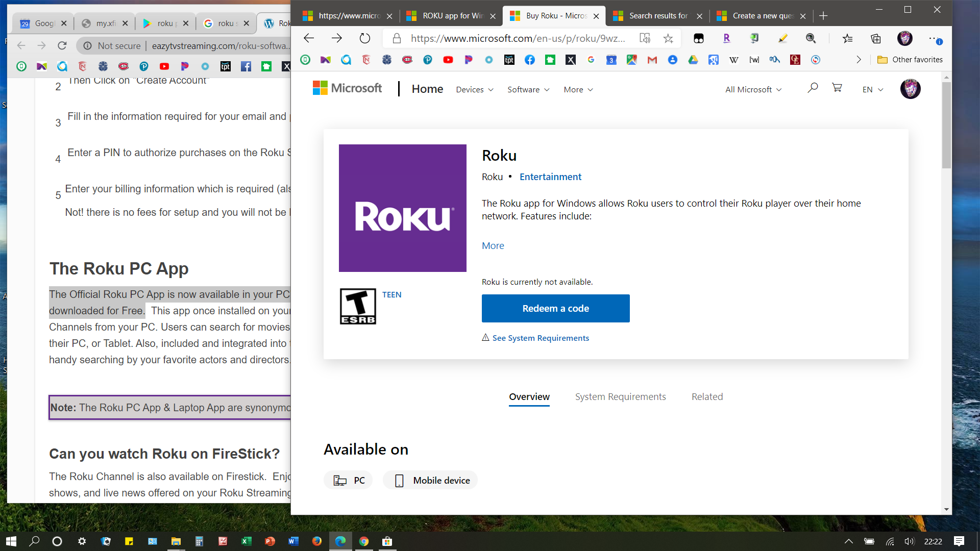The height and width of the screenshot is (551, 980).
Task: Open Microsoft site search magnifier
Action: 813,88
